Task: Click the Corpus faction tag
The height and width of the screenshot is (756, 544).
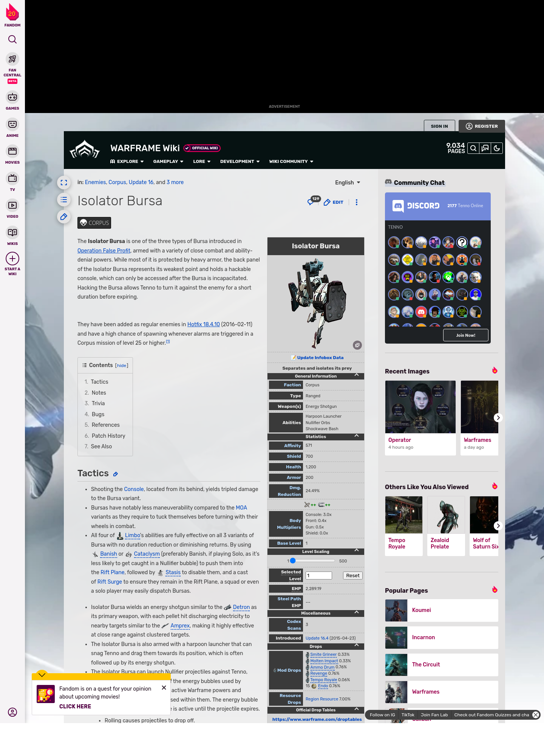Action: [x=94, y=223]
